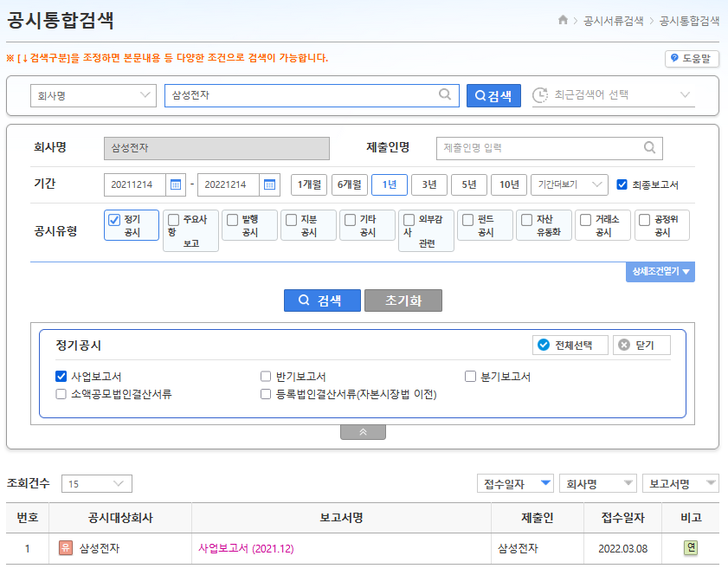The width and height of the screenshot is (728, 575).
Task: Check the 공정위공시 checkbox
Action: coord(644,220)
